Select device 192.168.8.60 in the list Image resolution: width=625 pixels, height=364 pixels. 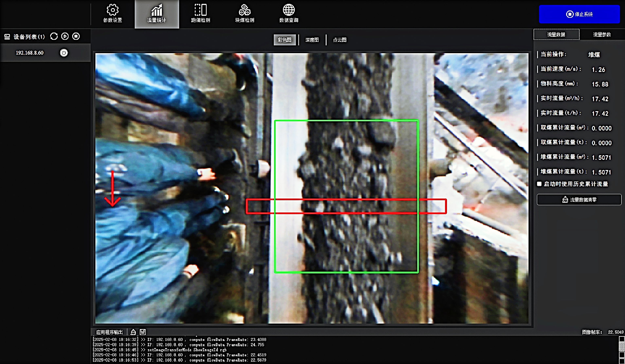click(x=30, y=53)
